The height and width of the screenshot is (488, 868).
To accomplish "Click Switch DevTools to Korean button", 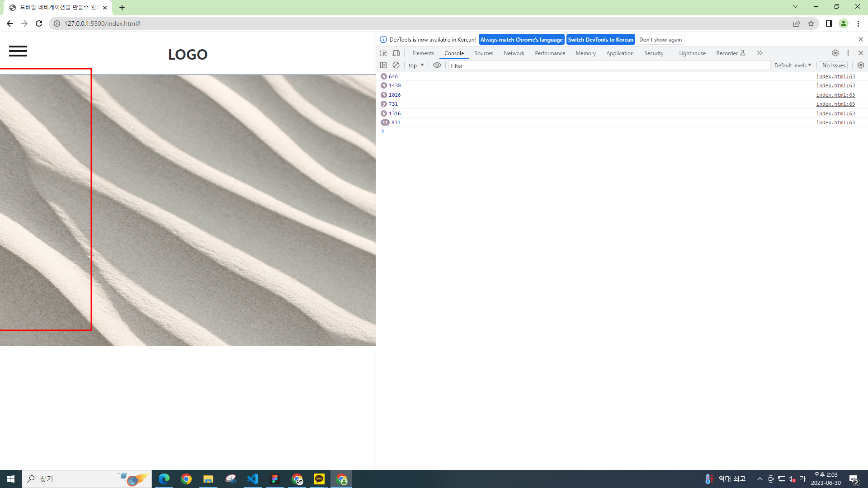I will (600, 39).
